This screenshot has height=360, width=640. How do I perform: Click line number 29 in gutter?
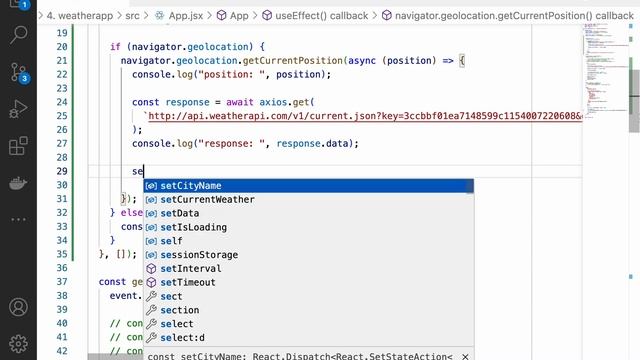click(62, 171)
